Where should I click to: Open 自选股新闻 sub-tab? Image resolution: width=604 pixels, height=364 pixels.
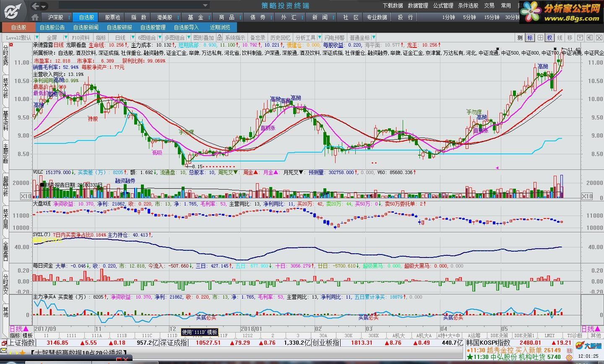click(86, 27)
